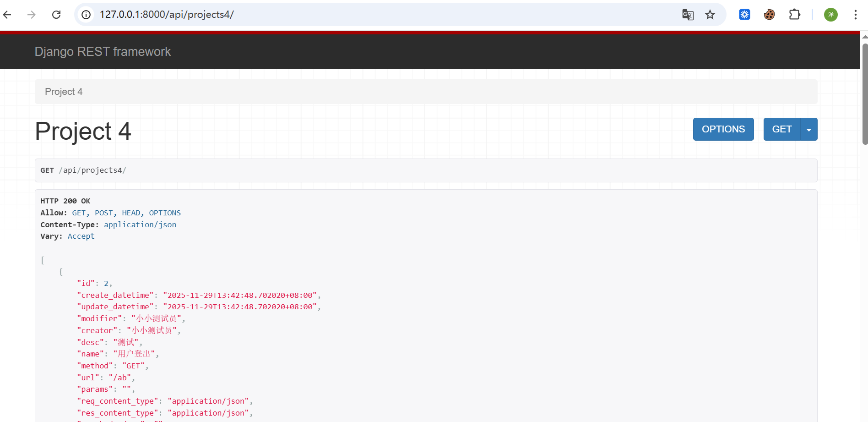Viewport: 868px width, 422px height.
Task: Open the blue snowflake extension icon
Action: 744,15
